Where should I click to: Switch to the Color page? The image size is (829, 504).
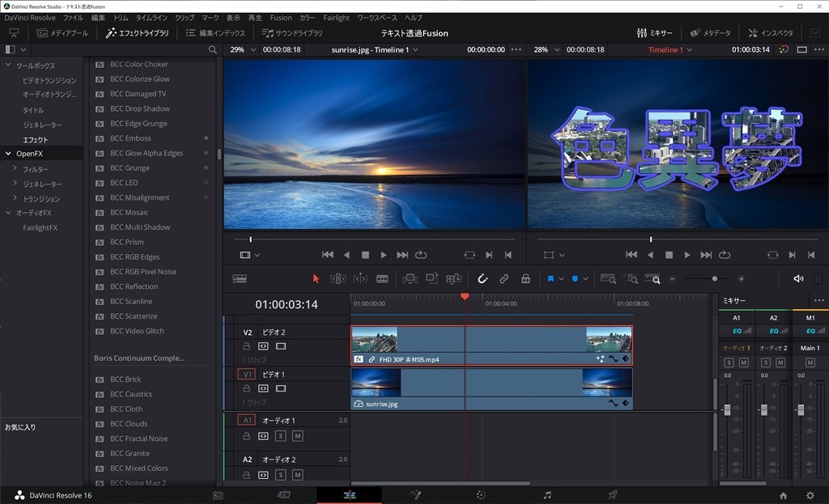click(481, 495)
